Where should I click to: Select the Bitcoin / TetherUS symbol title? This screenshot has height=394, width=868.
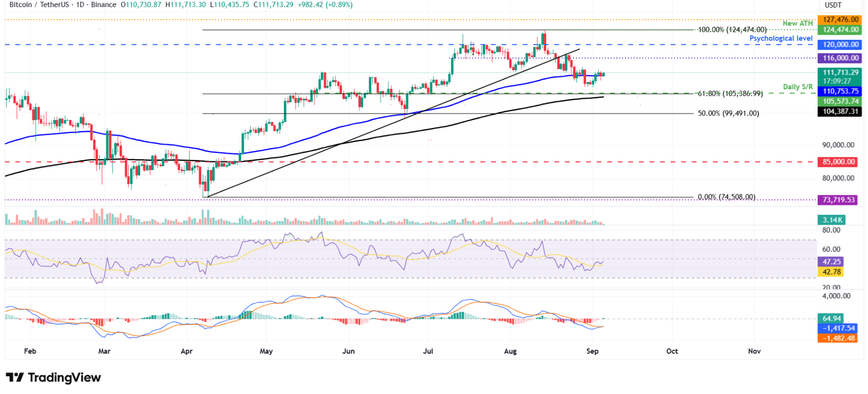[x=39, y=5]
